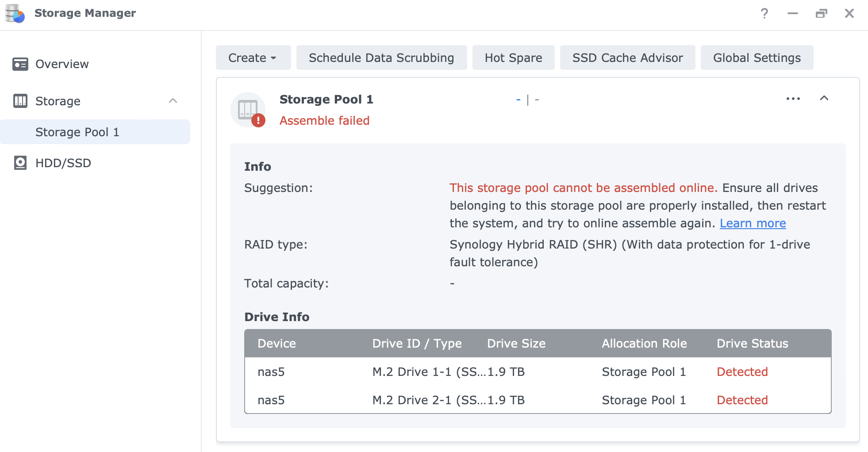The image size is (868, 452).
Task: Select the M.2 Drive 1-1 row in Drive Info
Action: [487, 372]
